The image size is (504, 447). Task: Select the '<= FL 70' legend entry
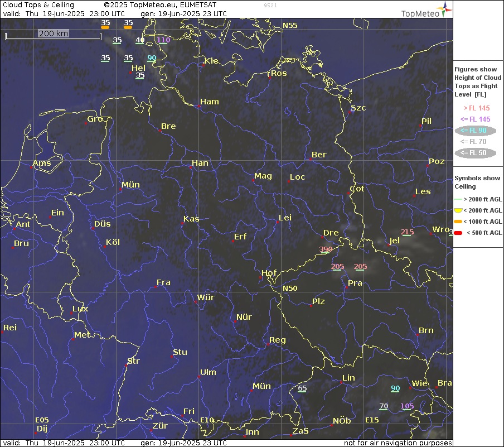click(x=473, y=142)
